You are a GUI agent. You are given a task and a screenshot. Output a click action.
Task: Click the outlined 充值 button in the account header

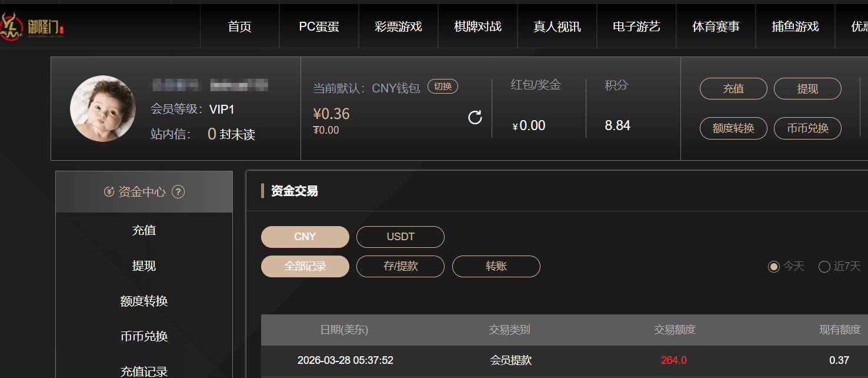coord(733,89)
